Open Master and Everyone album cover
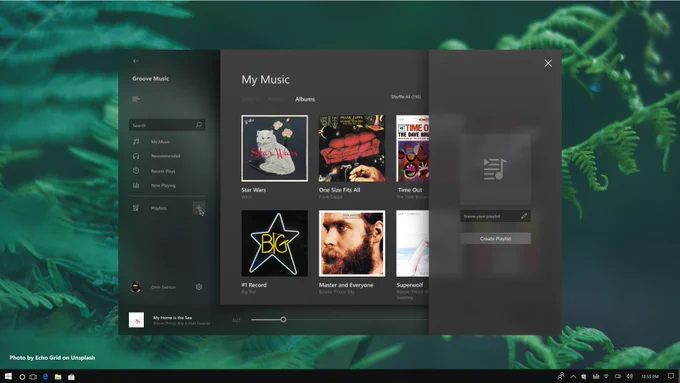 pos(352,243)
